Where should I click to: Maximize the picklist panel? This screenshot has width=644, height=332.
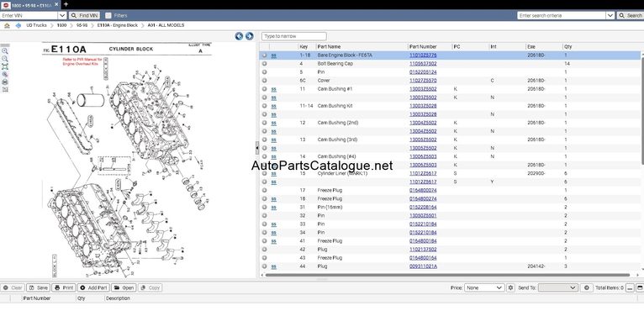640,288
